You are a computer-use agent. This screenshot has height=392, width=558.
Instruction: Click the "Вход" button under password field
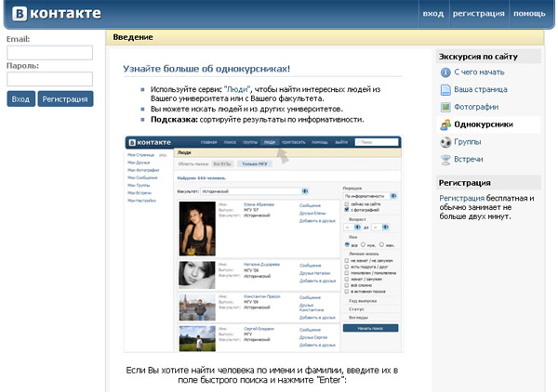[x=21, y=98]
